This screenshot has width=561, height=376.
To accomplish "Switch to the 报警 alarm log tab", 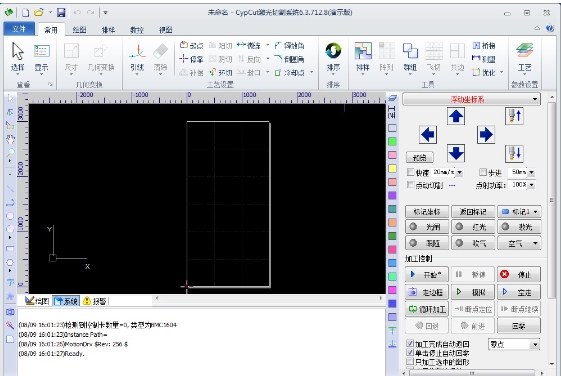I will pyautogui.click(x=95, y=301).
